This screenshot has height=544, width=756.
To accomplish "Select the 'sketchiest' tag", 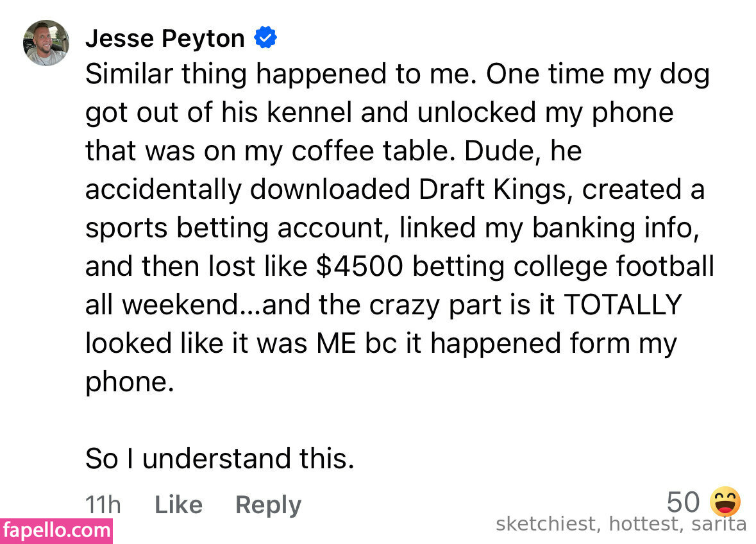I will (x=546, y=525).
